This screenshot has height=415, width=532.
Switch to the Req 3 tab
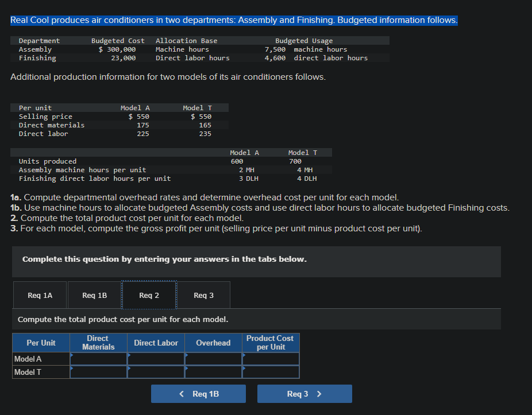(x=203, y=295)
